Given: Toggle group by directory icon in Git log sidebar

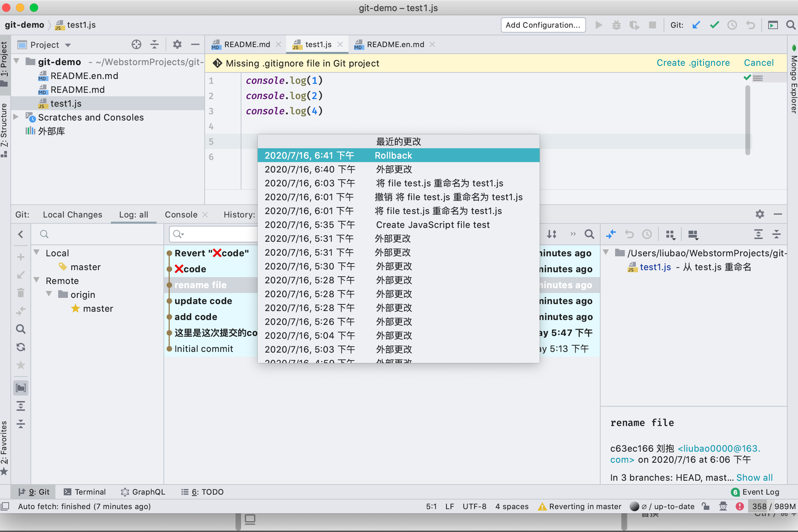Looking at the screenshot, I should point(21,388).
